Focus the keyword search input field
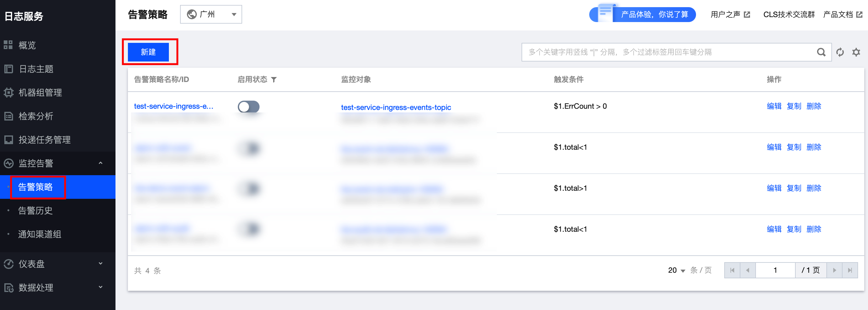Viewport: 868px width, 310px height. [x=667, y=52]
